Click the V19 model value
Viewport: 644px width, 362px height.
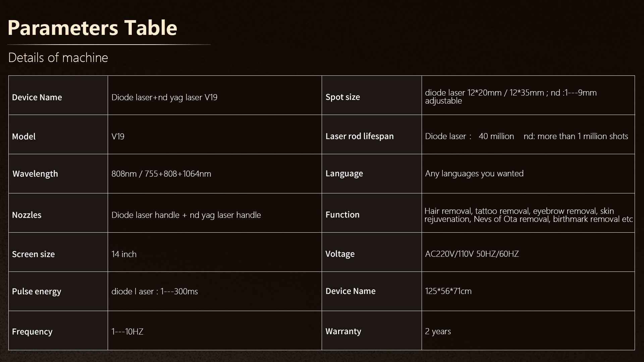[x=118, y=136]
